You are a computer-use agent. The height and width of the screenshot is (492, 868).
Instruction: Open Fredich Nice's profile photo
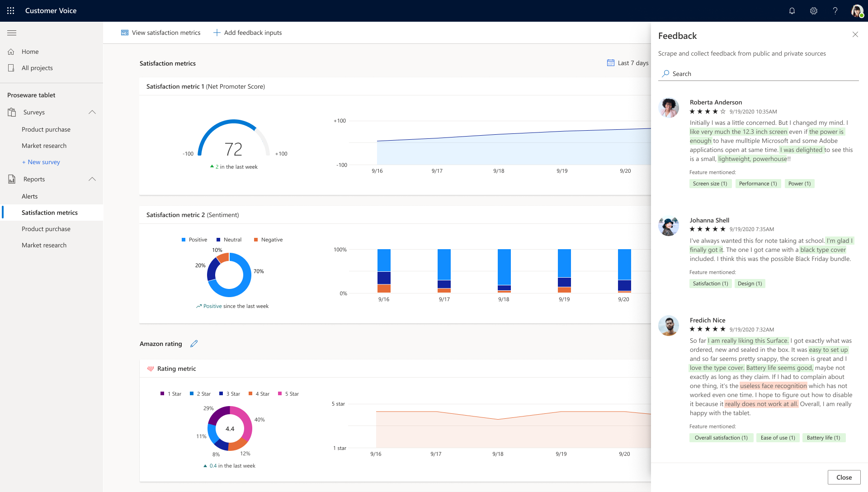tap(669, 326)
